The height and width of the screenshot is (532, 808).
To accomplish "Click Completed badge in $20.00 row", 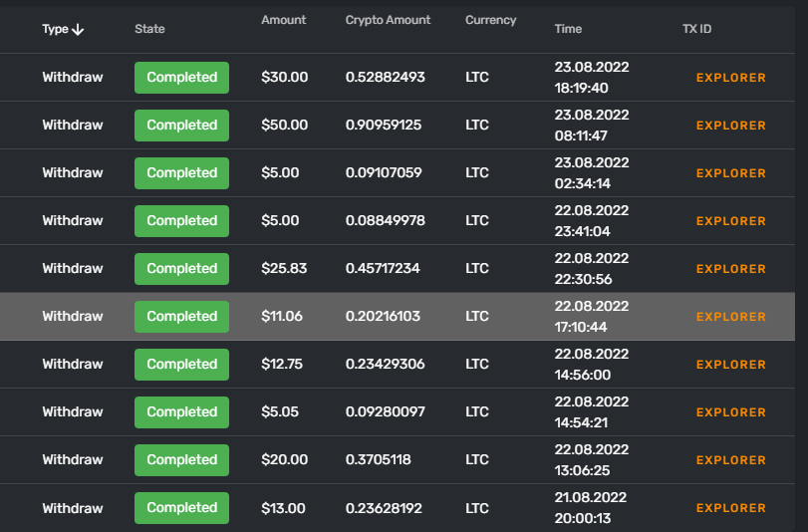I will pos(182,460).
